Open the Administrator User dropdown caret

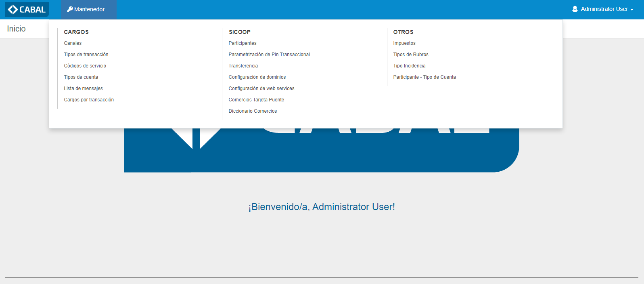point(632,10)
